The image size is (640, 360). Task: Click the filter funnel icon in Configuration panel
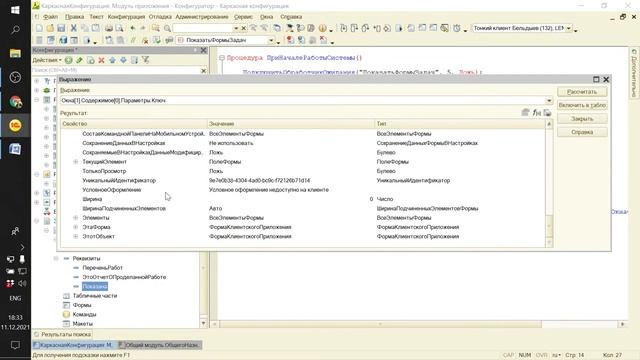coord(146,60)
